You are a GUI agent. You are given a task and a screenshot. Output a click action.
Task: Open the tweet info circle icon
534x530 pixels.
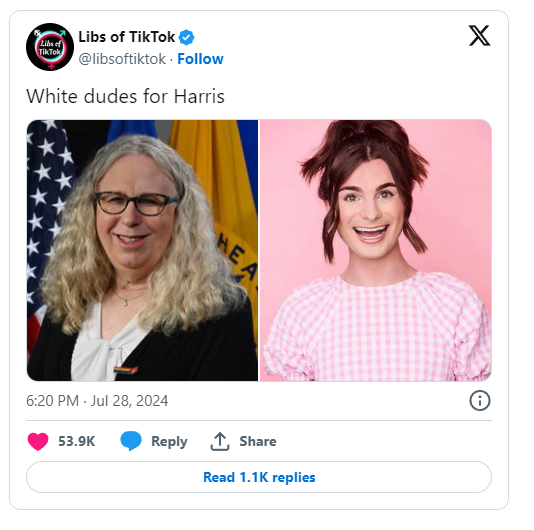[480, 401]
